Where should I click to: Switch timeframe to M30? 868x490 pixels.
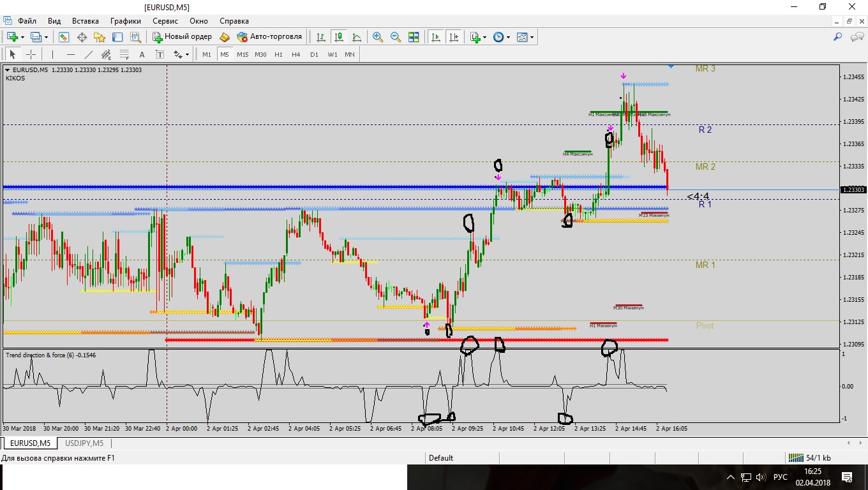(x=260, y=54)
